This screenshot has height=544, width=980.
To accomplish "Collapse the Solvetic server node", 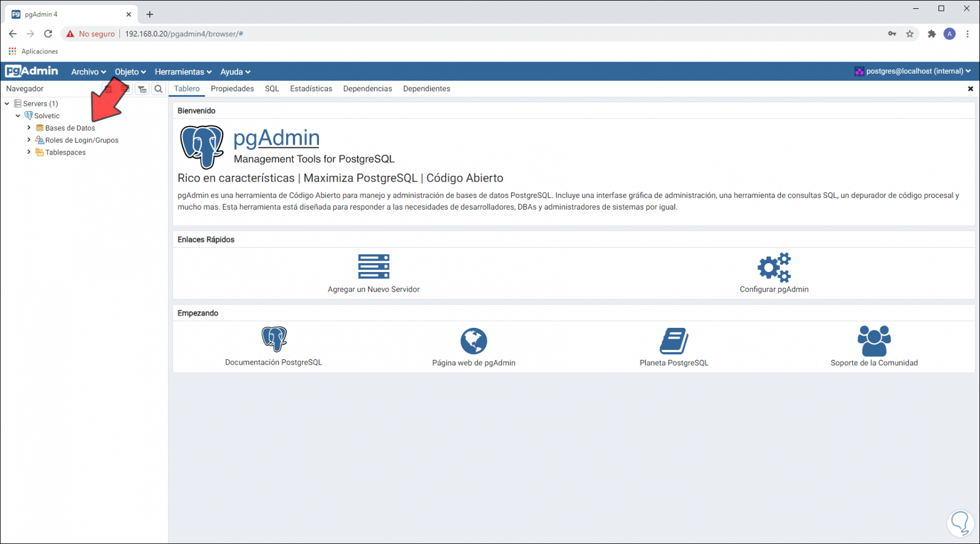I will click(18, 116).
